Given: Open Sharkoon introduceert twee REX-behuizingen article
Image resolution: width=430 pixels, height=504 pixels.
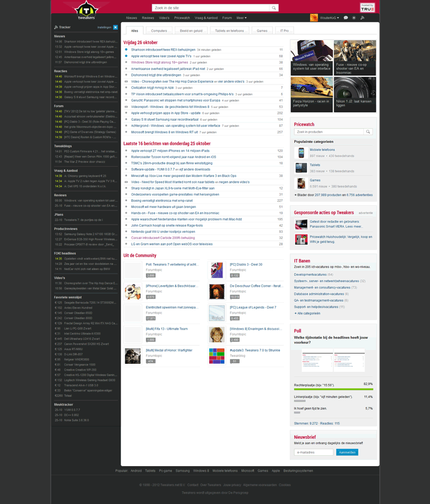Looking at the screenshot, I should tap(163, 50).
